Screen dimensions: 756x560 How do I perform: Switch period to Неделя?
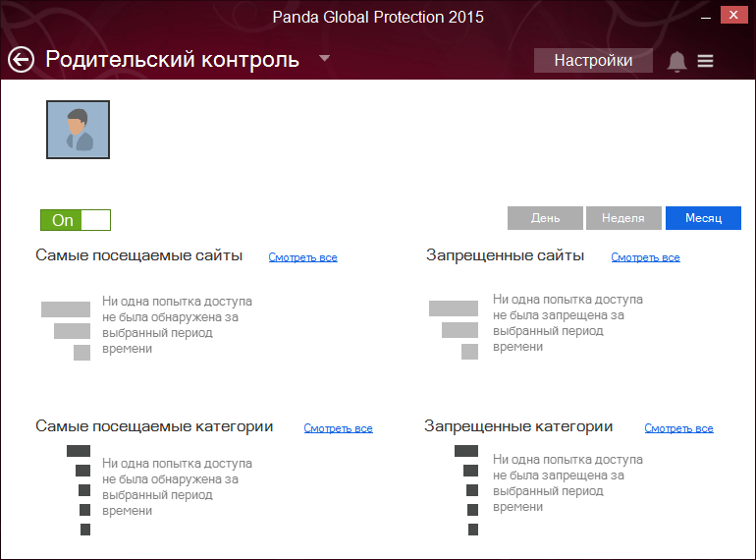coord(623,218)
